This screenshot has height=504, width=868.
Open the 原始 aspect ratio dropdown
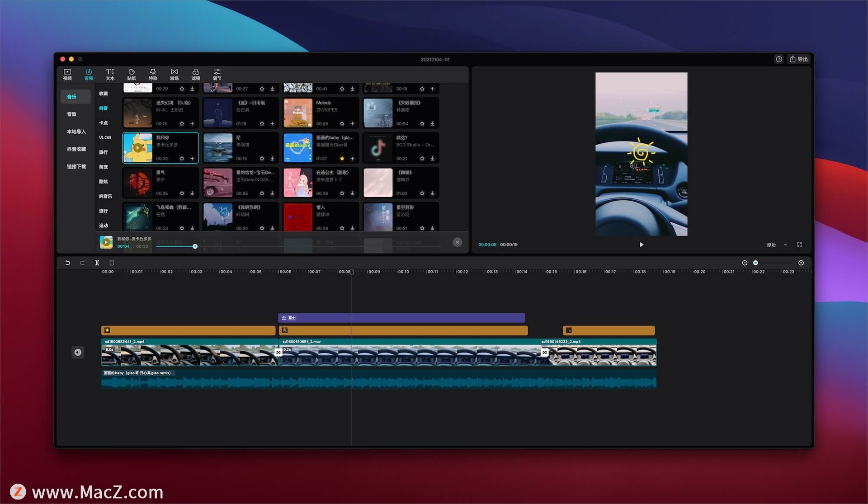point(777,245)
